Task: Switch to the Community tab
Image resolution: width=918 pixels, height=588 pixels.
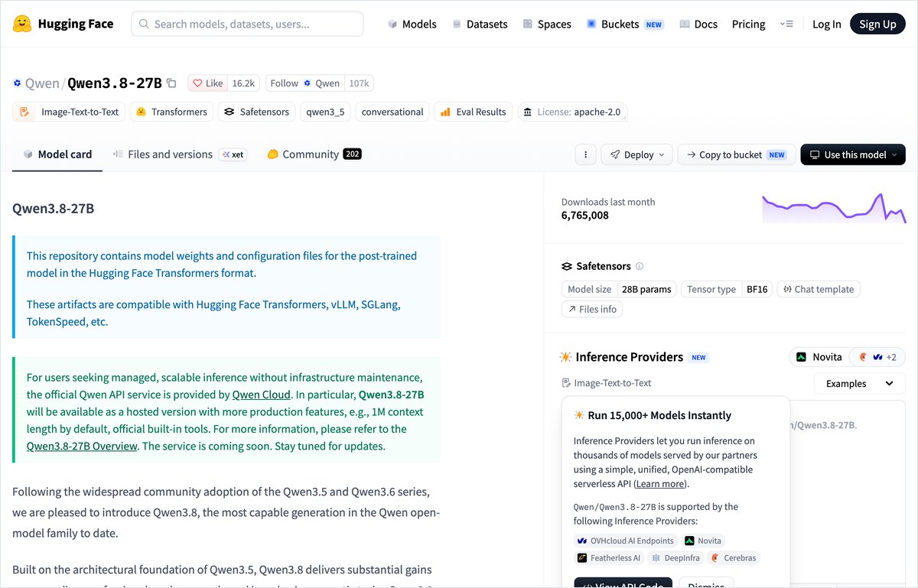Action: tap(314, 154)
